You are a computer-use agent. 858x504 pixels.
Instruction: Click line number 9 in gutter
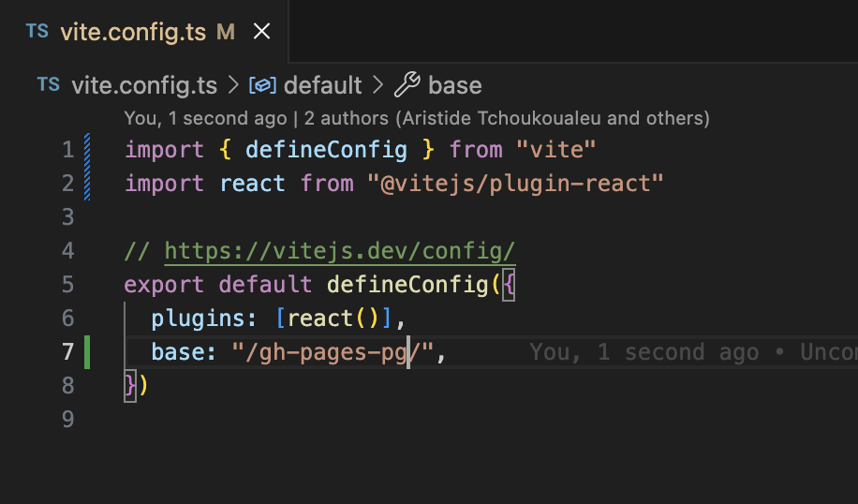[x=67, y=419]
